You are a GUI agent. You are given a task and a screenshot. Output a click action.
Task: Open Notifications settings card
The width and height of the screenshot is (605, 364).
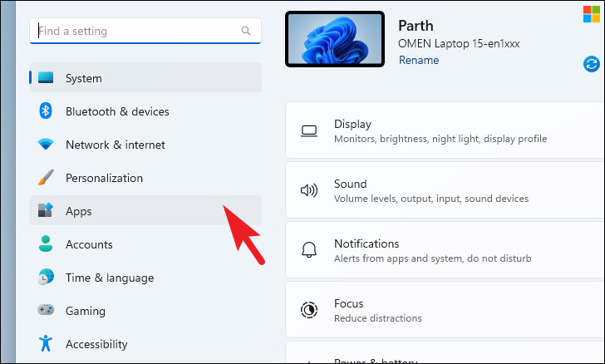tap(445, 250)
